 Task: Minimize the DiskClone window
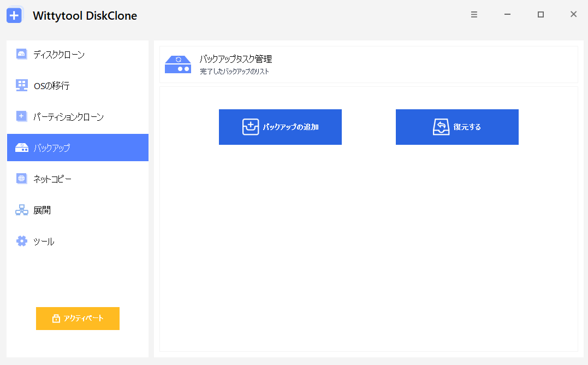point(507,15)
